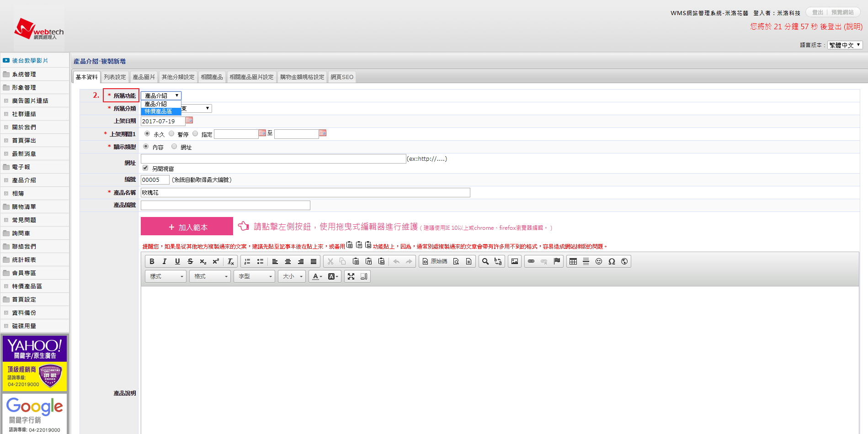Open the calendar picker beside 上架日期
Viewport: 868px width, 434px height.
click(x=189, y=120)
